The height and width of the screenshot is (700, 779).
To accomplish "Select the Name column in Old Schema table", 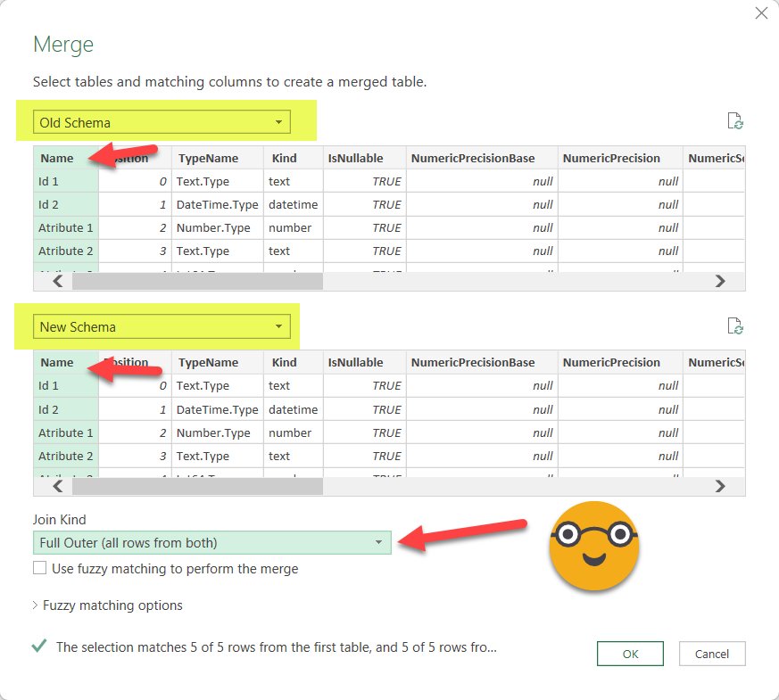I will [x=57, y=158].
